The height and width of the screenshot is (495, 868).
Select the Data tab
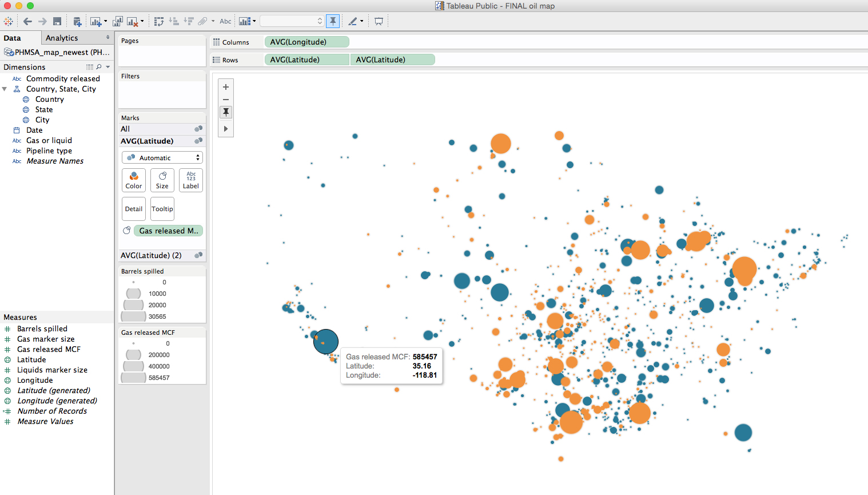(x=13, y=38)
